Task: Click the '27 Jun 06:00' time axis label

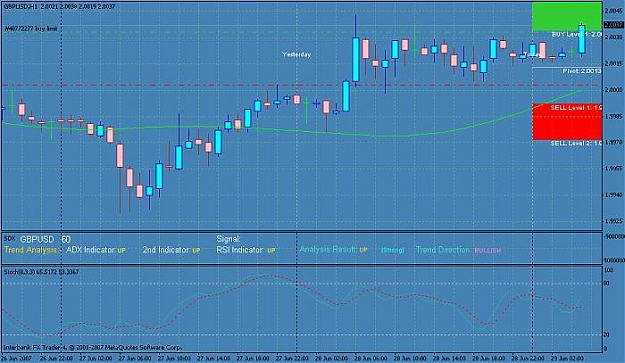Action: tap(135, 359)
